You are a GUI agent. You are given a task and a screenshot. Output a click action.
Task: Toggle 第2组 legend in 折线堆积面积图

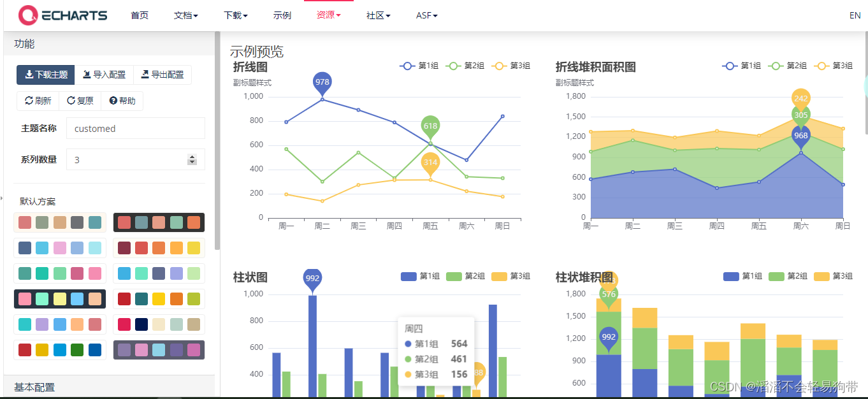pos(787,66)
